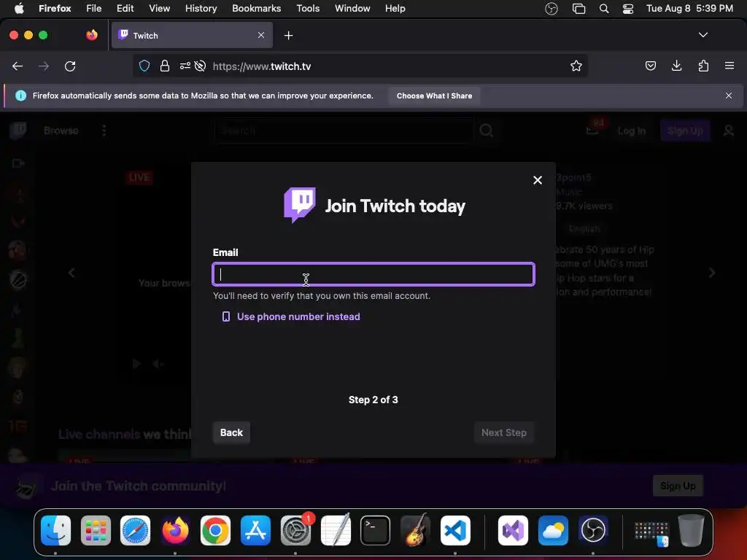This screenshot has height=560, width=747.
Task: Open TextEdit from the Dock
Action: 336,530
